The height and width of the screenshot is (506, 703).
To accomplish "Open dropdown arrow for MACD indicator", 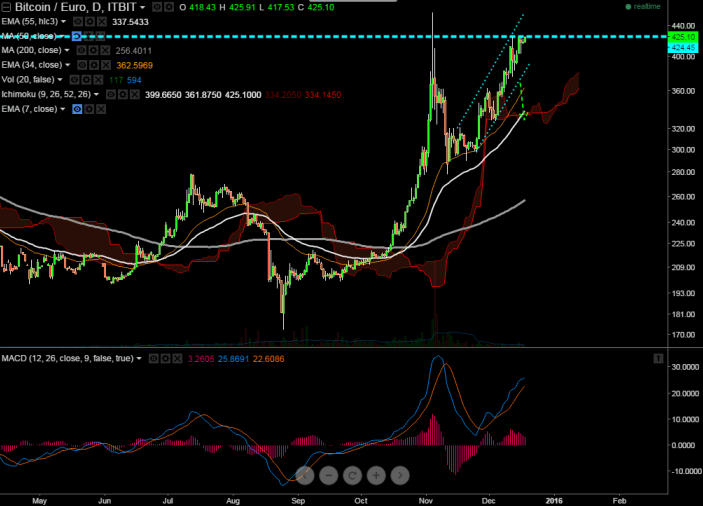I will click(x=139, y=359).
